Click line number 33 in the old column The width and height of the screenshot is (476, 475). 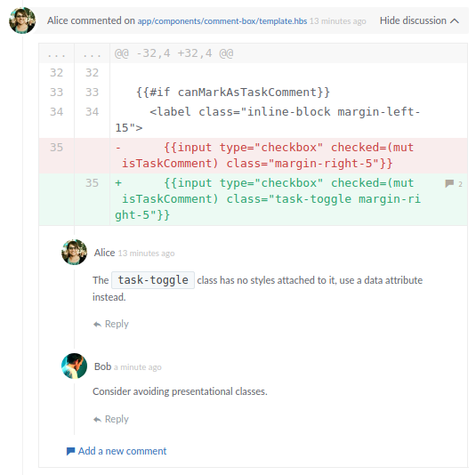click(56, 92)
